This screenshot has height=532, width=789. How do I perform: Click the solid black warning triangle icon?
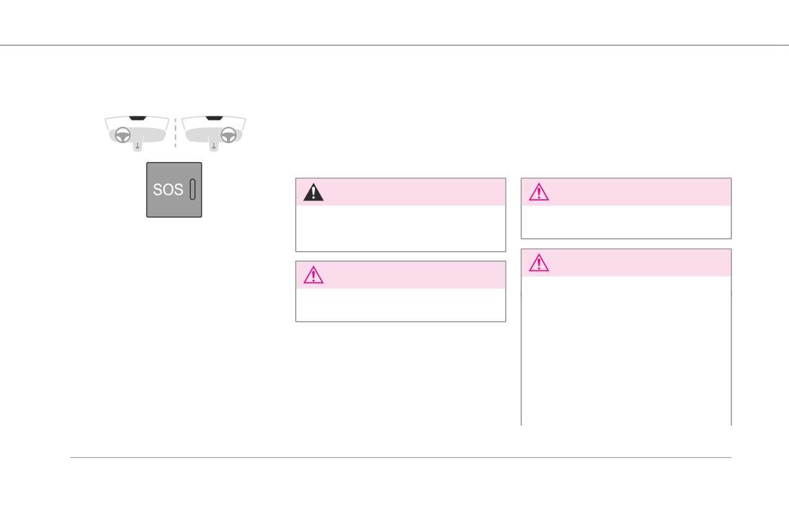314,193
